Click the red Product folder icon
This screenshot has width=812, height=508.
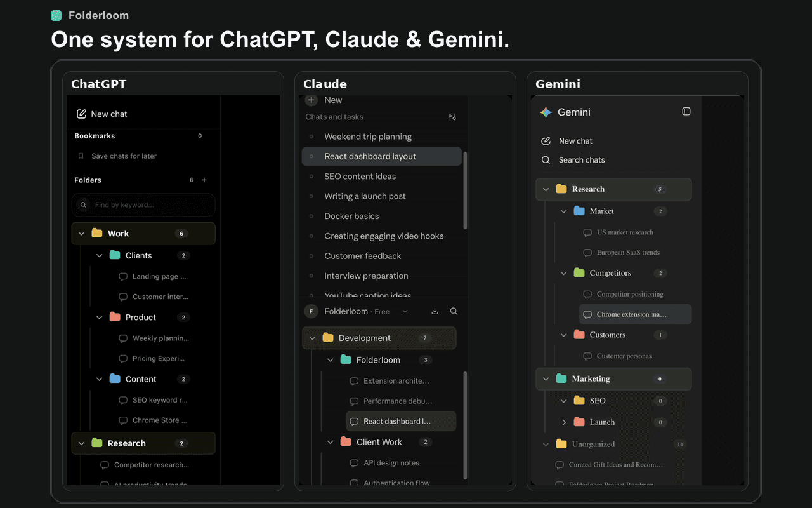click(x=115, y=317)
